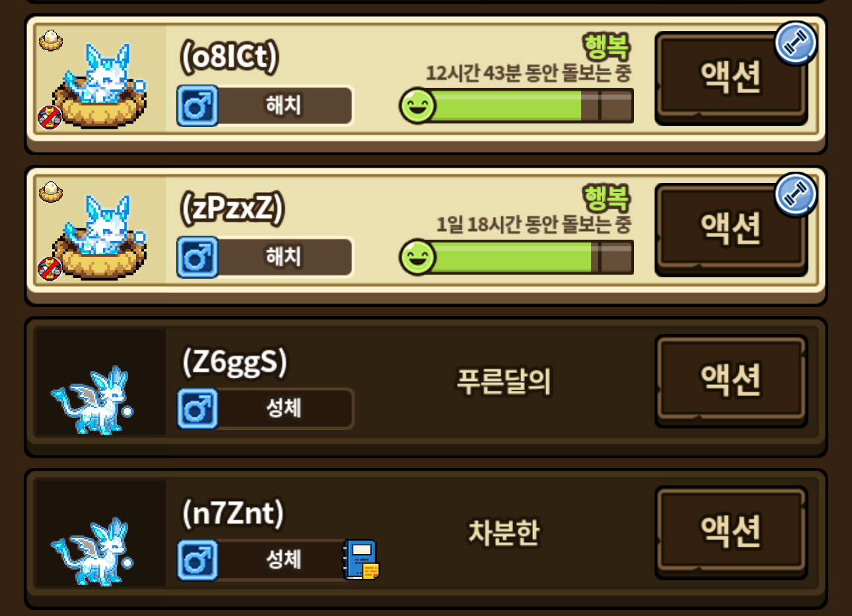This screenshot has height=616, width=852.
Task: Tap the dumbbell training badge on zPzxZ
Action: (796, 195)
